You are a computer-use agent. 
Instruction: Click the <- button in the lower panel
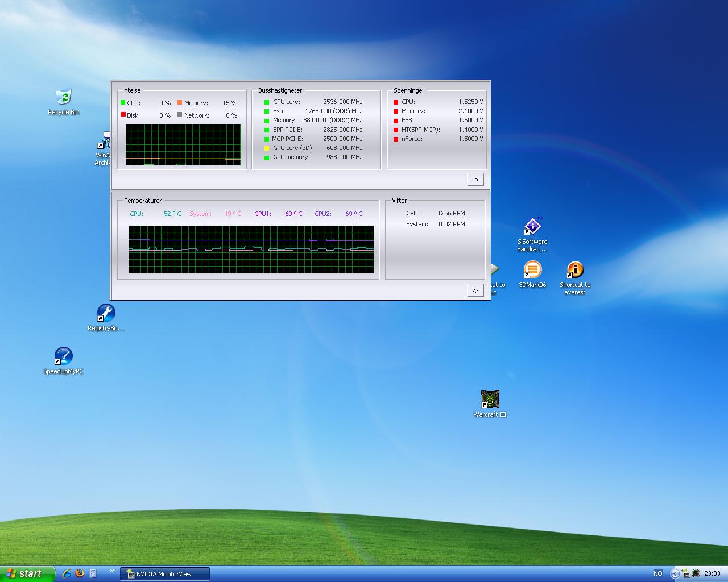pyautogui.click(x=475, y=290)
